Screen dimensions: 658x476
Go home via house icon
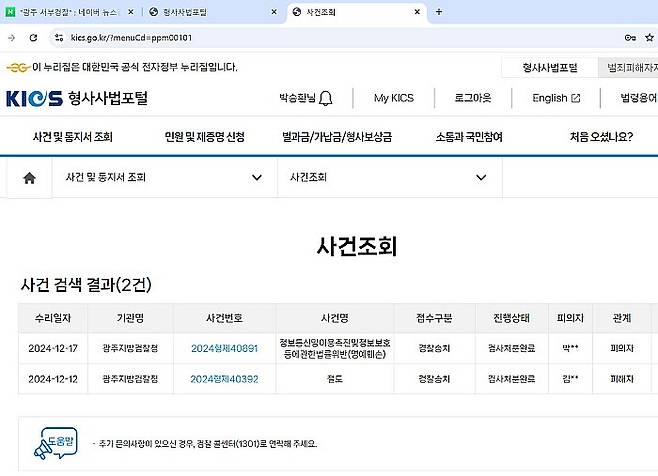point(29,178)
